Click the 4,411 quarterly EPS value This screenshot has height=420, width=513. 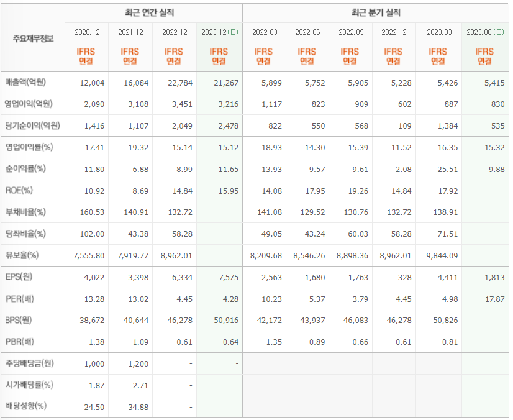click(448, 278)
